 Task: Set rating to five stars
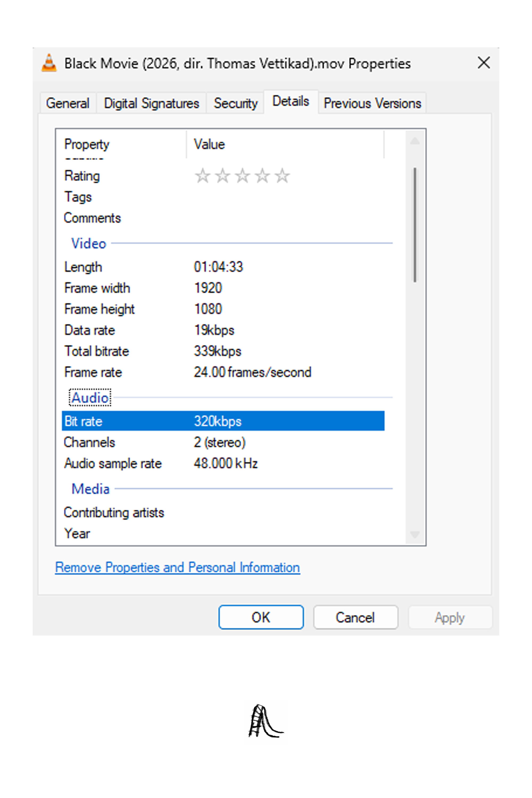[282, 176]
